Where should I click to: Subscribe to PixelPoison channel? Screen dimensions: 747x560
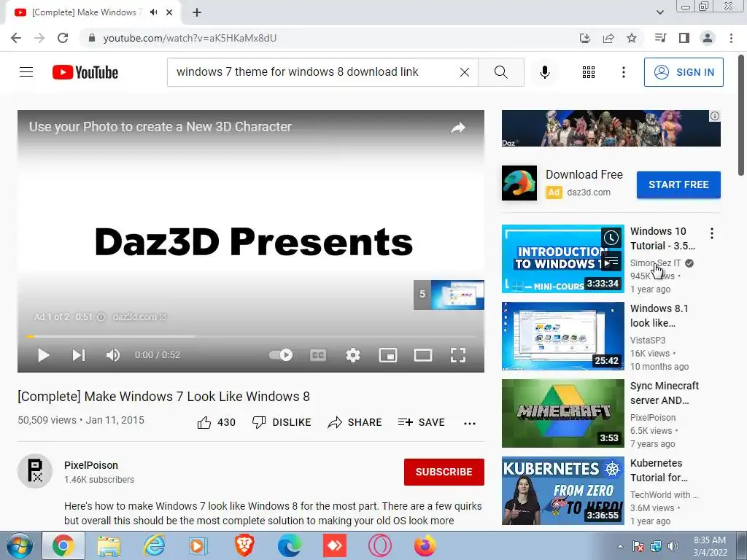click(x=444, y=472)
